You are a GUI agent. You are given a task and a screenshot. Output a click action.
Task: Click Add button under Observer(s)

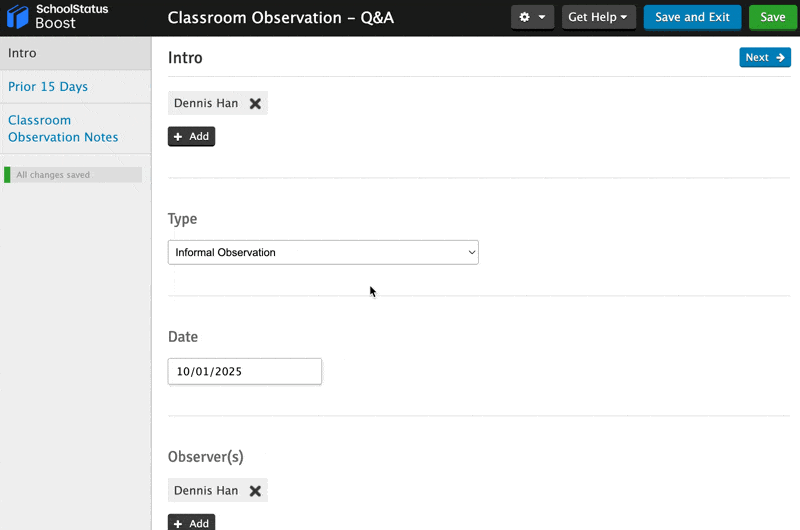(191, 522)
